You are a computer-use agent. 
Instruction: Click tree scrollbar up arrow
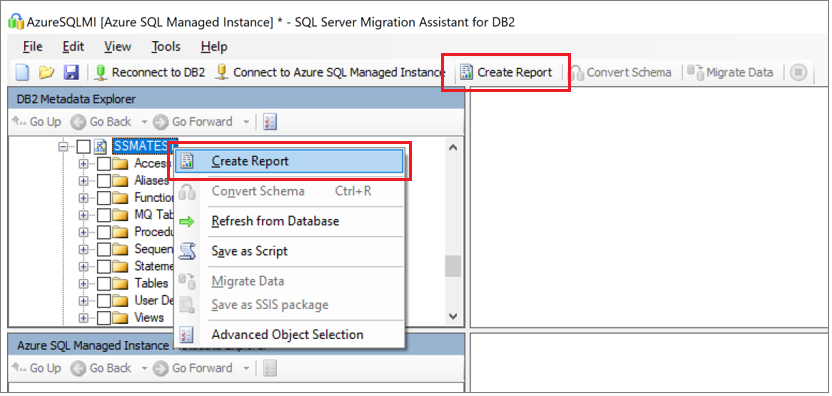(x=453, y=148)
